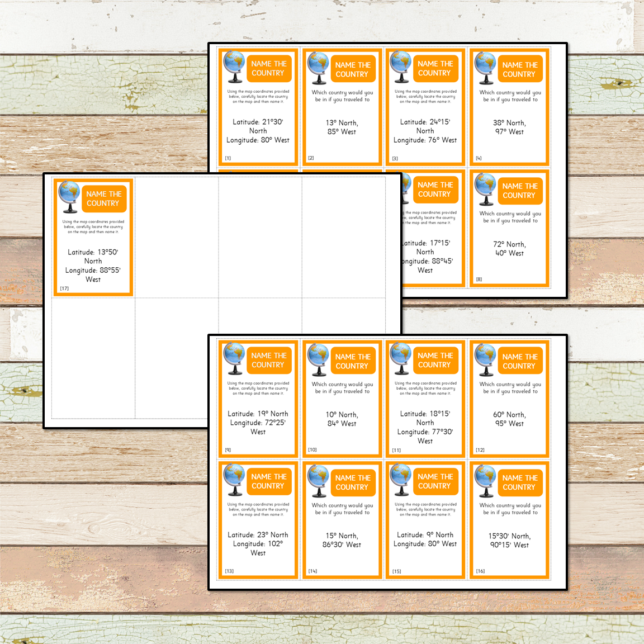Click the Latitude 21°30' North text on card 1

click(258, 126)
